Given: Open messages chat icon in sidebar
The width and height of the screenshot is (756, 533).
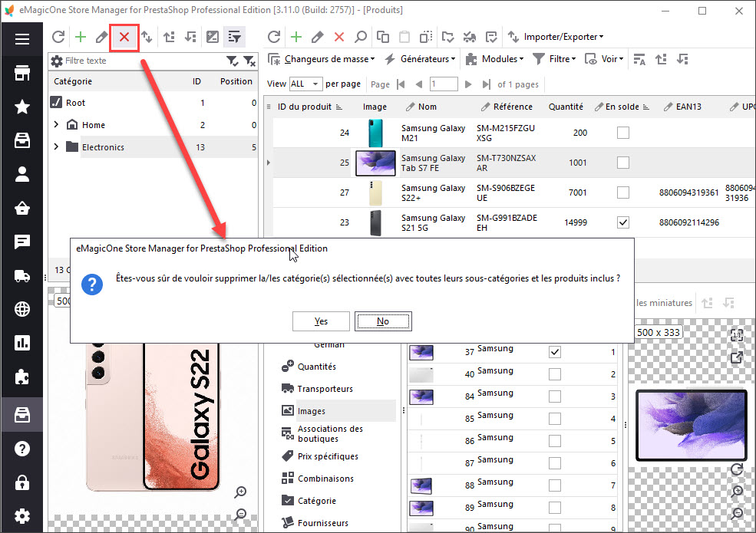Looking at the screenshot, I should tap(22, 242).
